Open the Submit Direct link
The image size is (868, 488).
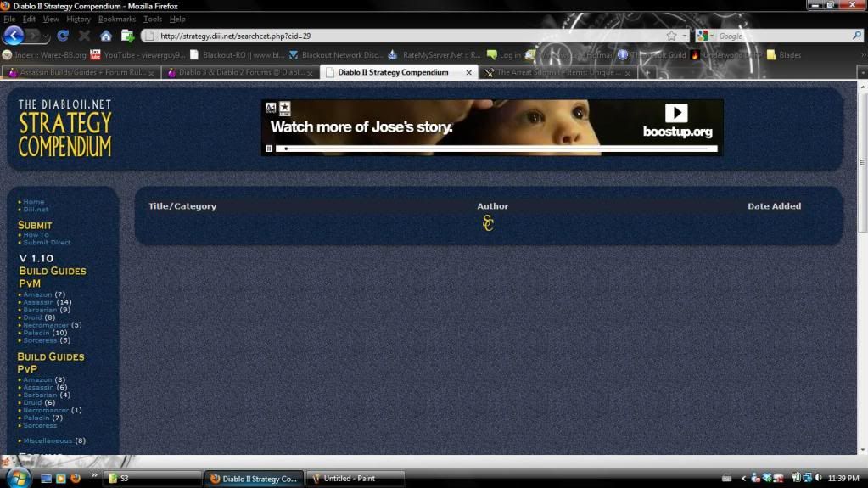coord(47,243)
